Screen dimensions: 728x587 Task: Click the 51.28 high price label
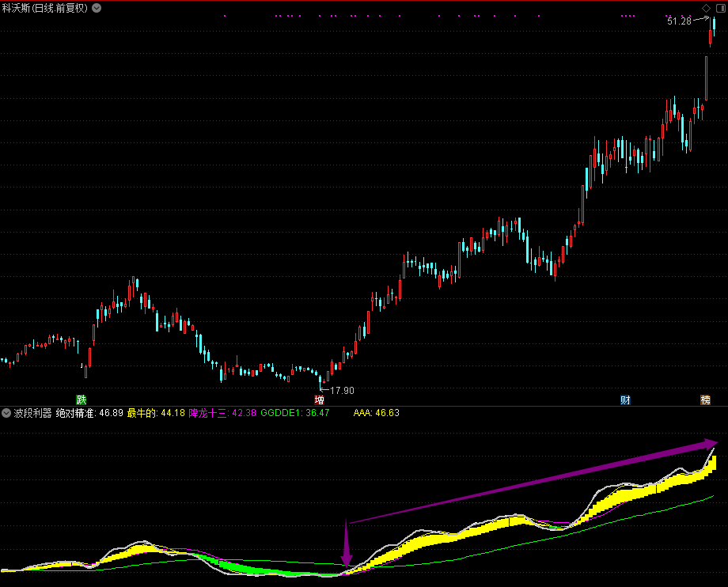click(679, 21)
